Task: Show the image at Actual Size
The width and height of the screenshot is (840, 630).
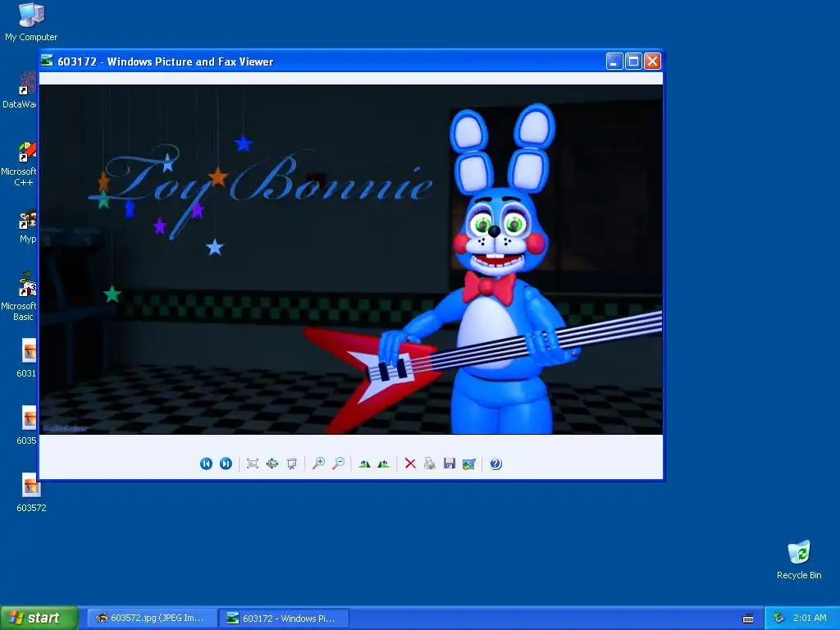Action: pos(272,464)
